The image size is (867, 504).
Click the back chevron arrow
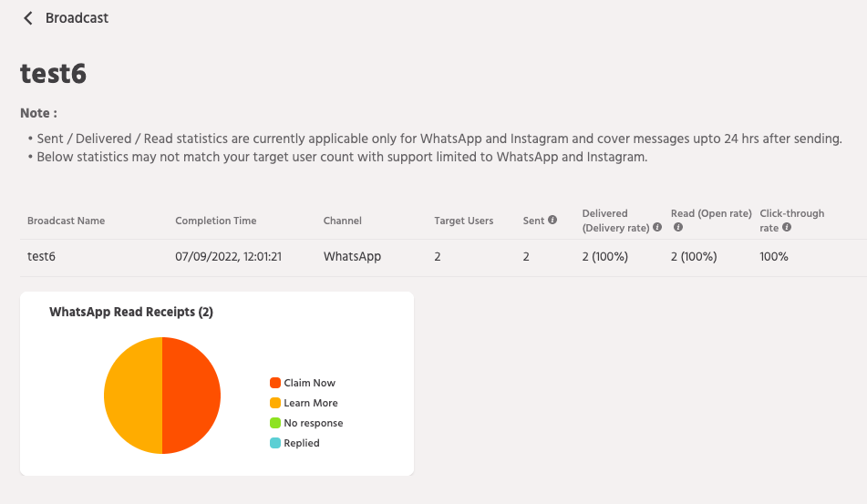(x=28, y=18)
